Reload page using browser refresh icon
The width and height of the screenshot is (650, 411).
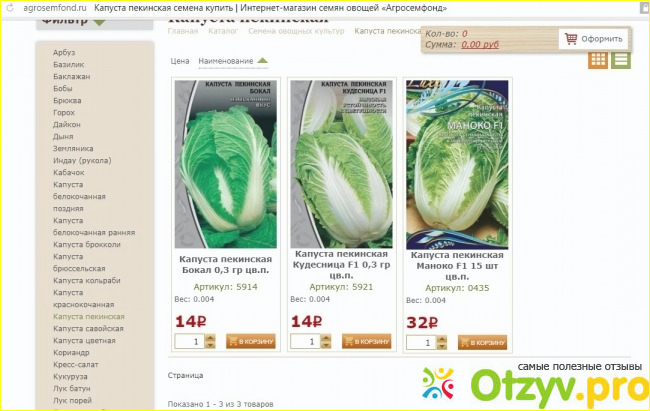[x=10, y=8]
